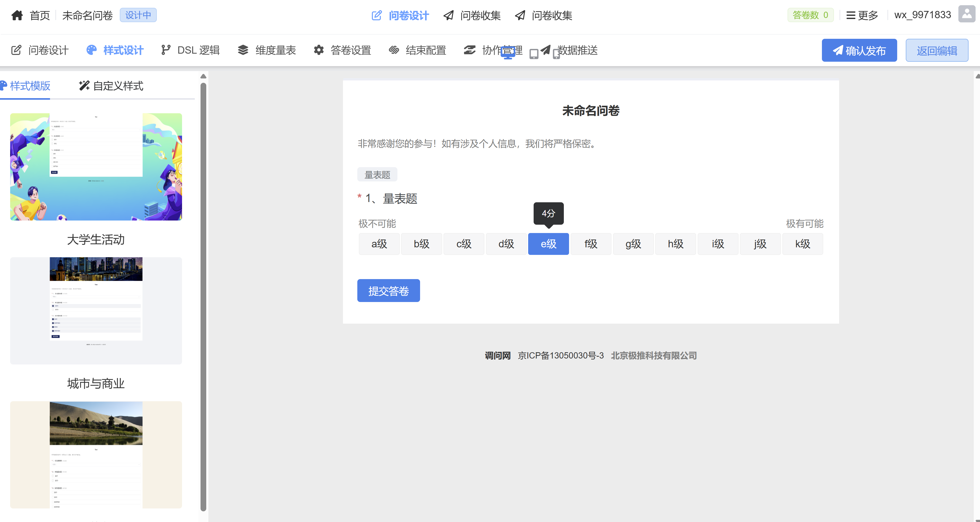The width and height of the screenshot is (980, 522).
Task: Click the 答卷设置 gear icon
Action: pos(319,50)
